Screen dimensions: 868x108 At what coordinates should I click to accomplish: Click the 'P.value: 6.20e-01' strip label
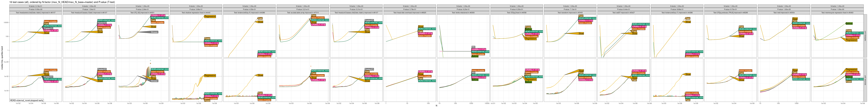pyautogui.click(x=463, y=9)
